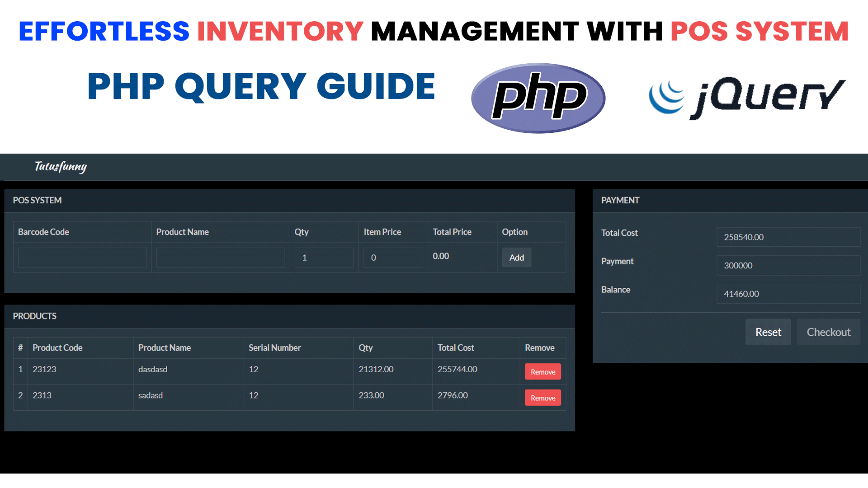The height and width of the screenshot is (488, 868).
Task: Click the PAYMENT panel header
Action: tap(620, 200)
